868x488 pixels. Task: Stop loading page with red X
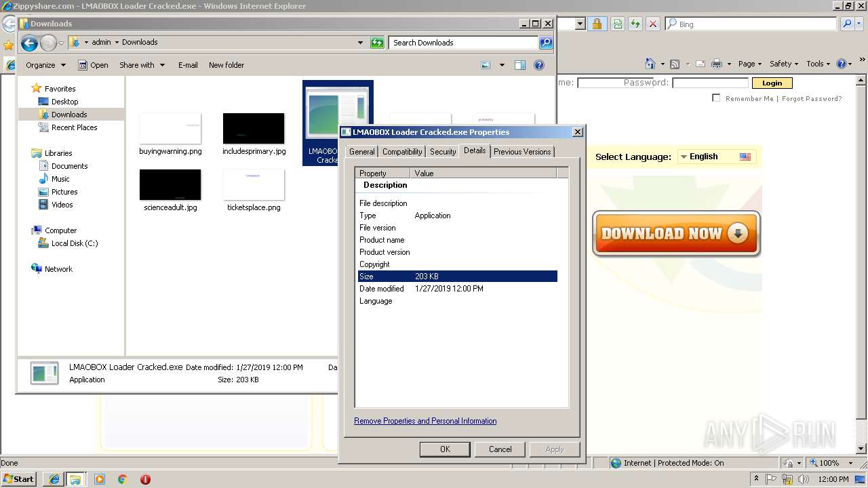click(x=653, y=24)
